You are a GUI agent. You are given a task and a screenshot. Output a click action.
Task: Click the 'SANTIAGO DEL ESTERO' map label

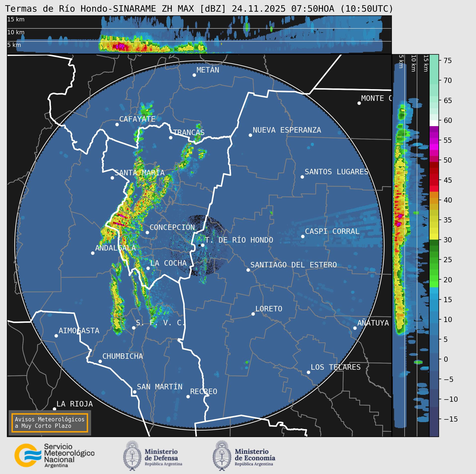(293, 265)
